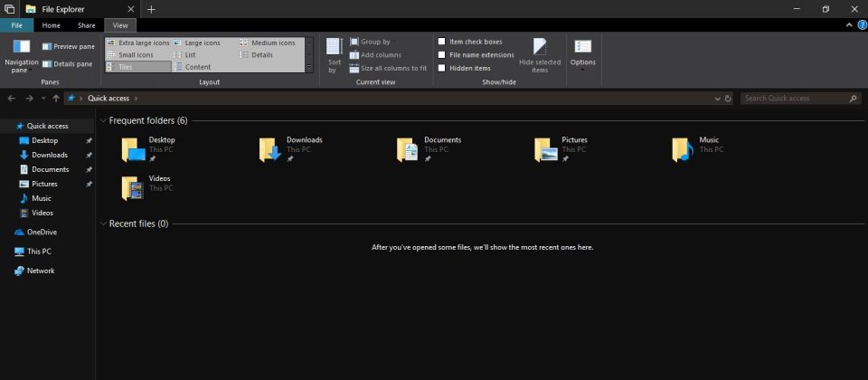Image resolution: width=868 pixels, height=380 pixels.
Task: Switch layout to Small icons
Action: coord(130,55)
